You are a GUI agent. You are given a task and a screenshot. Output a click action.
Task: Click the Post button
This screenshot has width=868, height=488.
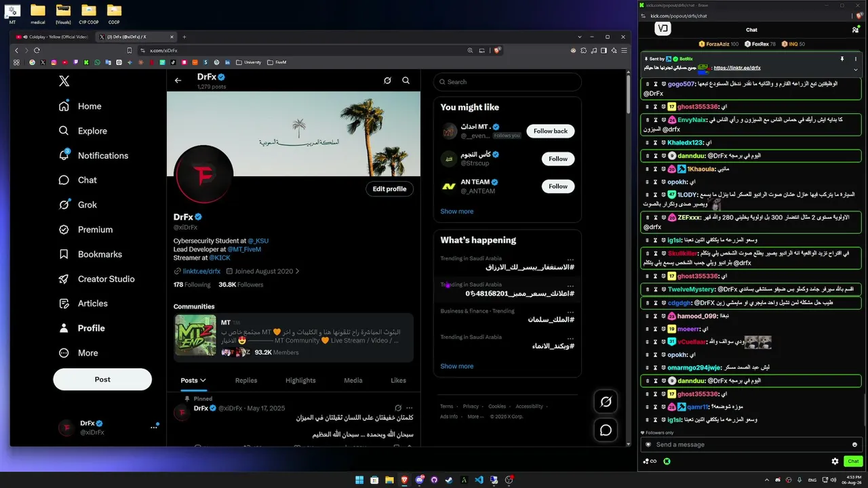coord(102,380)
